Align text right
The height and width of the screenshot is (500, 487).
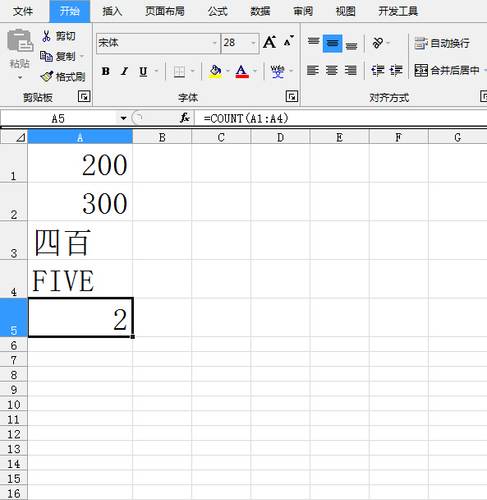351,70
